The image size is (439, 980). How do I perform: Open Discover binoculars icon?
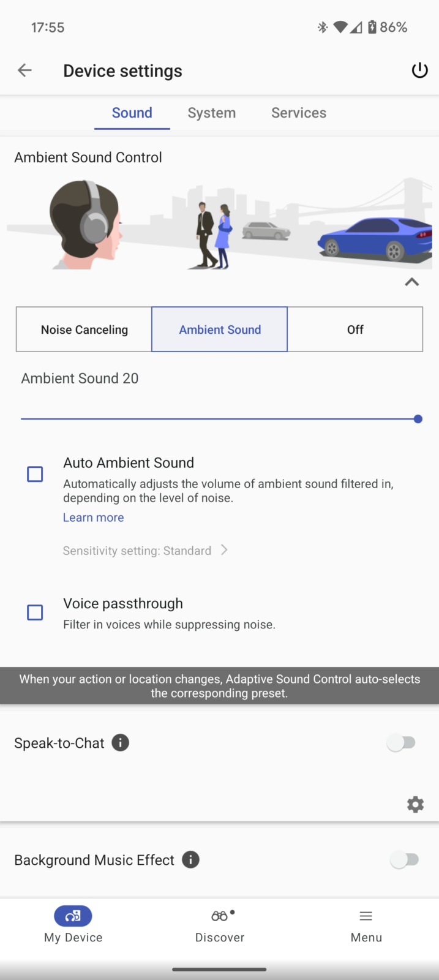(x=220, y=916)
